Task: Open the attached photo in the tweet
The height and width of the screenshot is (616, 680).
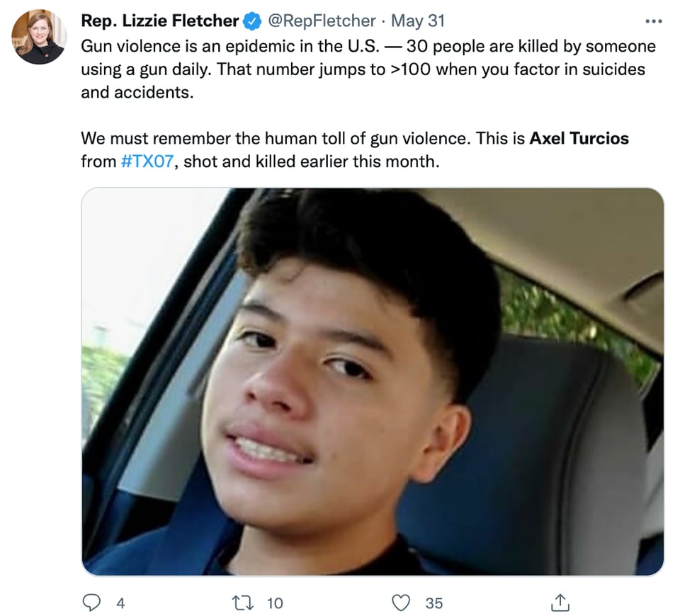Action: pos(373,382)
